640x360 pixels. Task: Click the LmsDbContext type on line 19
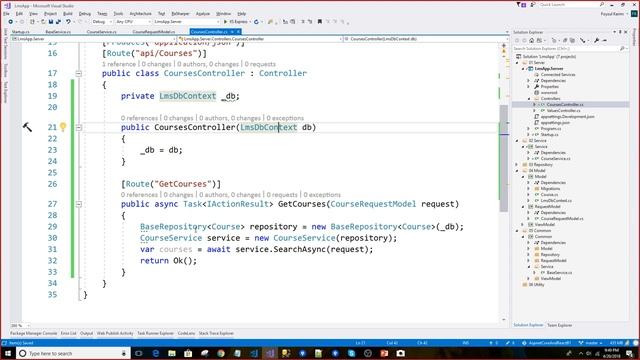tap(188, 96)
